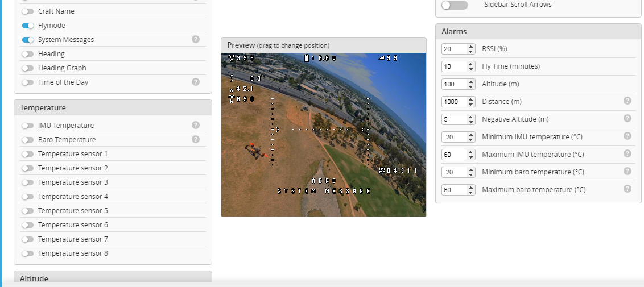
Task: Show help for Maximum IMU temperature
Action: click(627, 154)
